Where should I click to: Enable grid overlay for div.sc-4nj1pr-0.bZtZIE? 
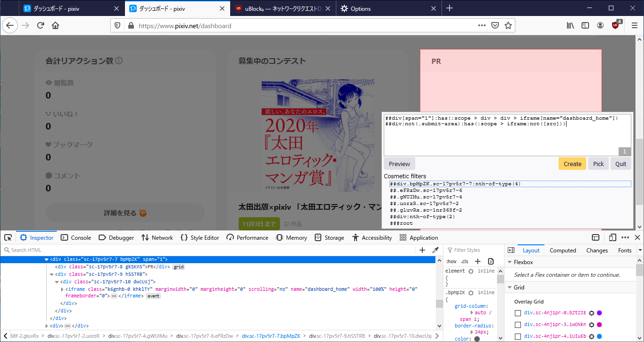point(518,313)
